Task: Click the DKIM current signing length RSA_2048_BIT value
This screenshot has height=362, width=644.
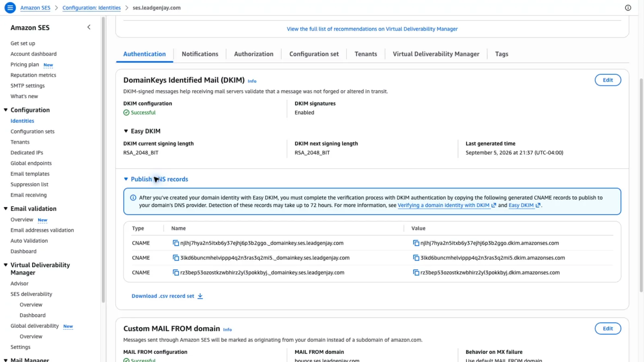Action: point(140,153)
